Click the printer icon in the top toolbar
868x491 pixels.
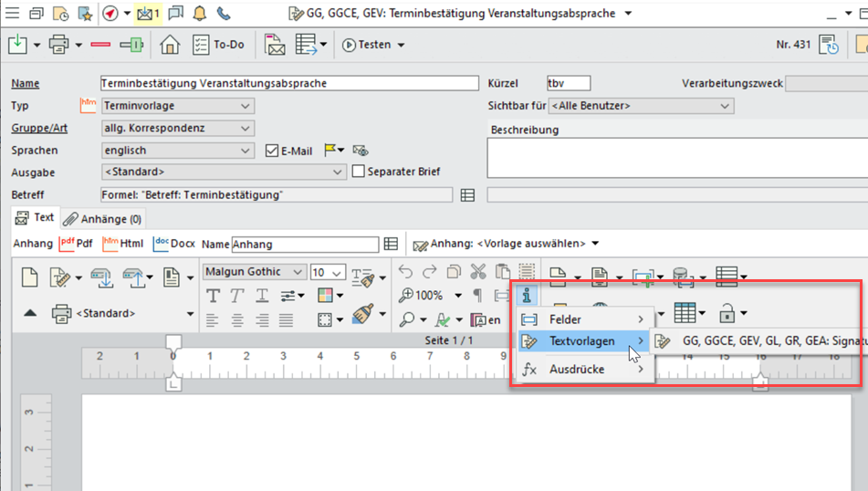[58, 45]
